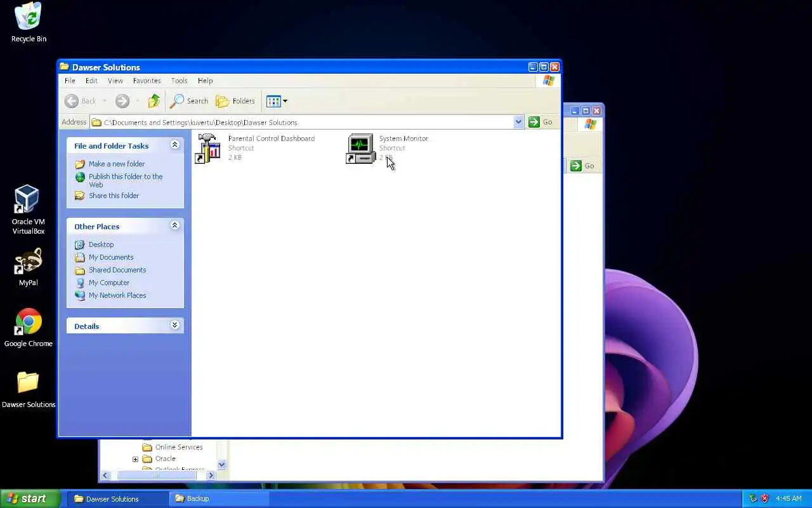Go up one folder level
This screenshot has height=508, width=812.
click(154, 101)
